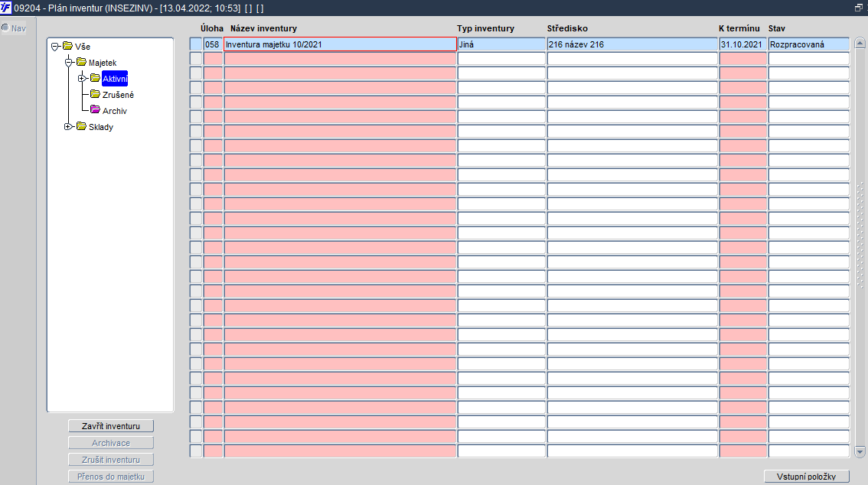Viewport: 868px width, 485px height.
Task: Open the purple Archiv folder icon
Action: click(95, 110)
